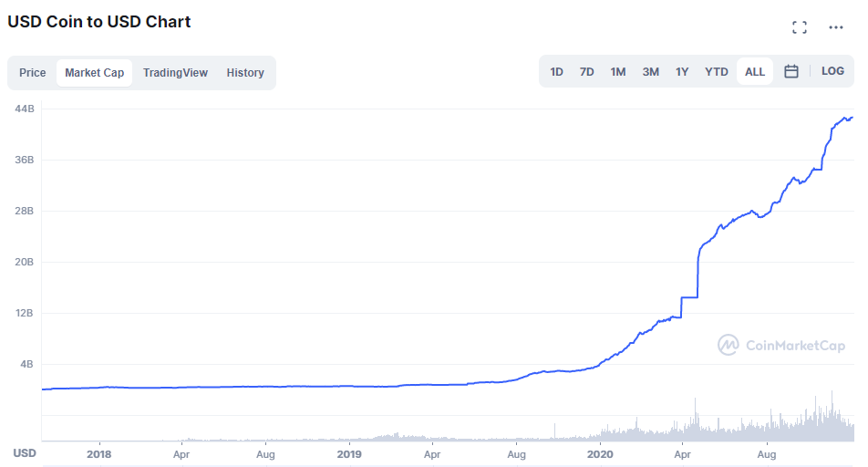868x467 pixels.
Task: Click the 36B y-axis label
Action: tap(25, 160)
